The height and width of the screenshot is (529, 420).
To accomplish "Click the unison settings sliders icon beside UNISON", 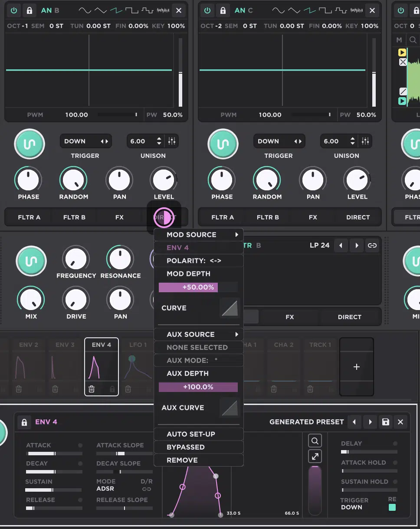I will coord(172,141).
